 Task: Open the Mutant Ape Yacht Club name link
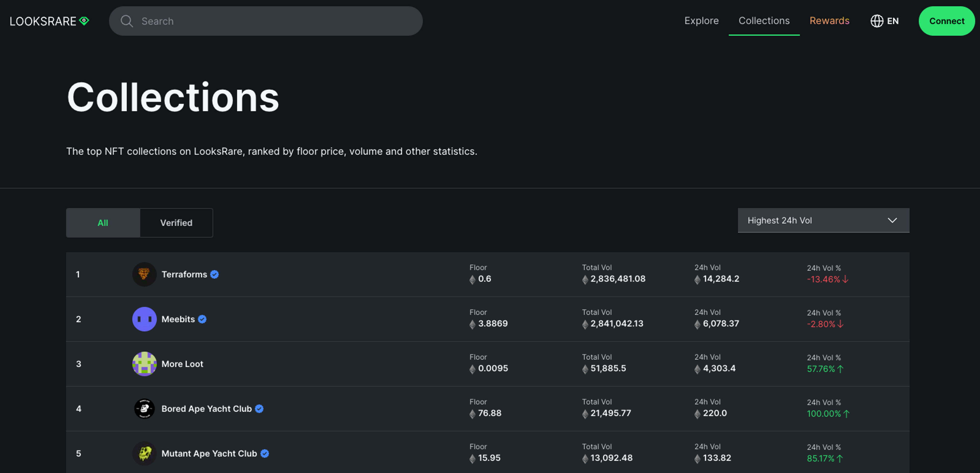click(x=209, y=453)
